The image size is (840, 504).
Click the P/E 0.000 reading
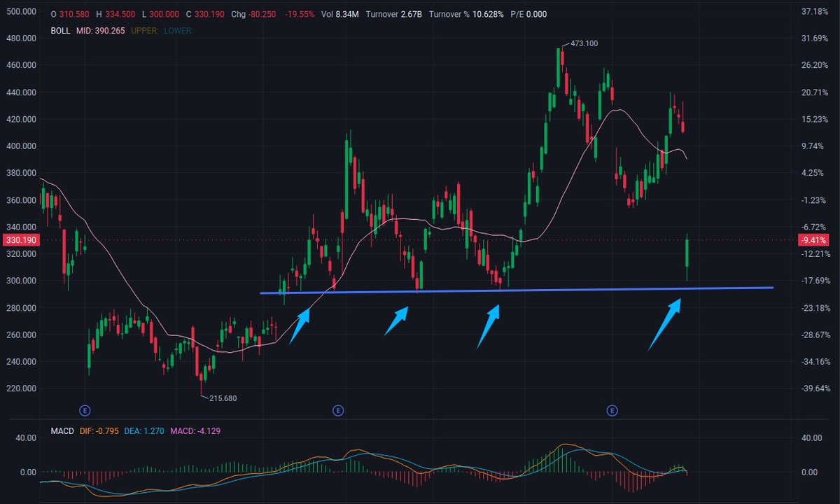(528, 14)
